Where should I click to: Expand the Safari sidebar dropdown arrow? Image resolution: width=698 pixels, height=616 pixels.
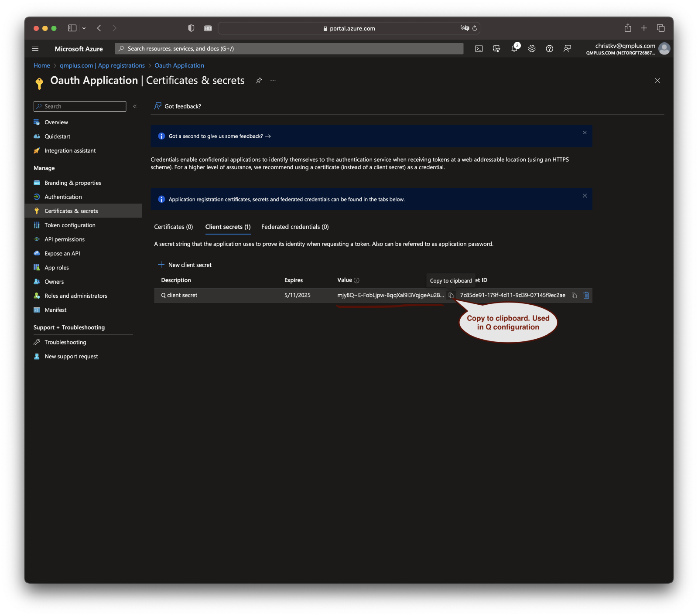click(84, 28)
